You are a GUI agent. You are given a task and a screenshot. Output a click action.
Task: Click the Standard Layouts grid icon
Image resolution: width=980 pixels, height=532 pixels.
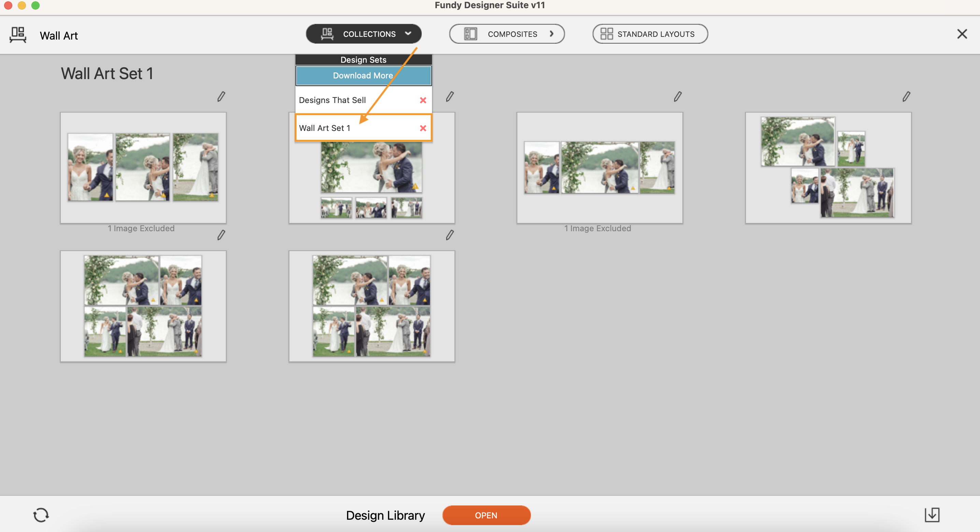[x=606, y=34]
